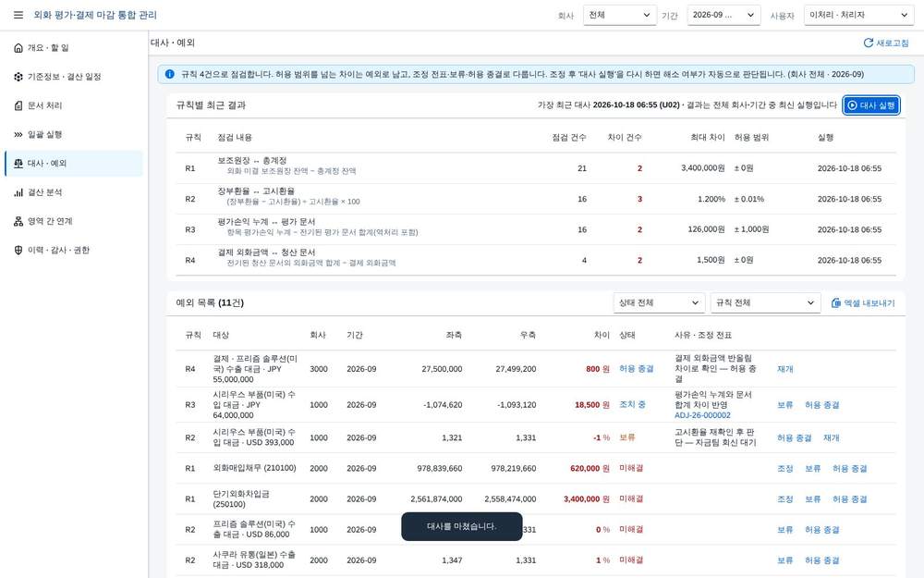The image size is (924, 578).
Task: Click 보류 on the 사쿠라 유통 USD 318,000 row
Action: (x=784, y=561)
